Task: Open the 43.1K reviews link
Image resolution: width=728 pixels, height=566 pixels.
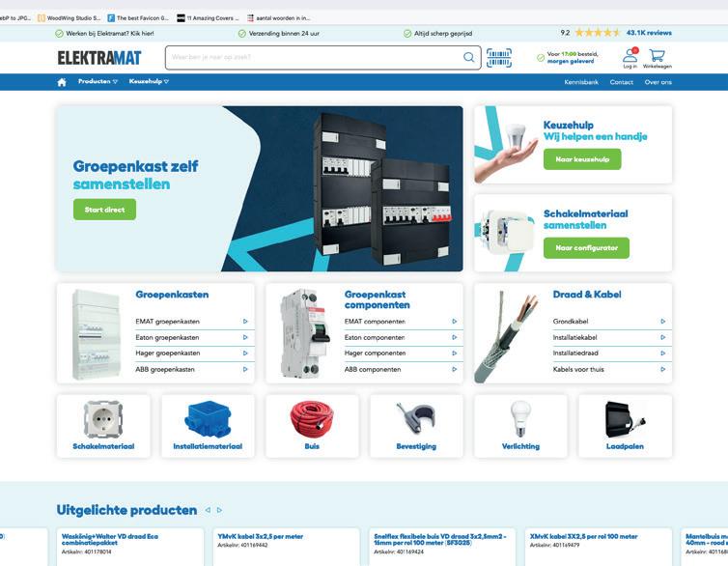Action: pyautogui.click(x=649, y=33)
